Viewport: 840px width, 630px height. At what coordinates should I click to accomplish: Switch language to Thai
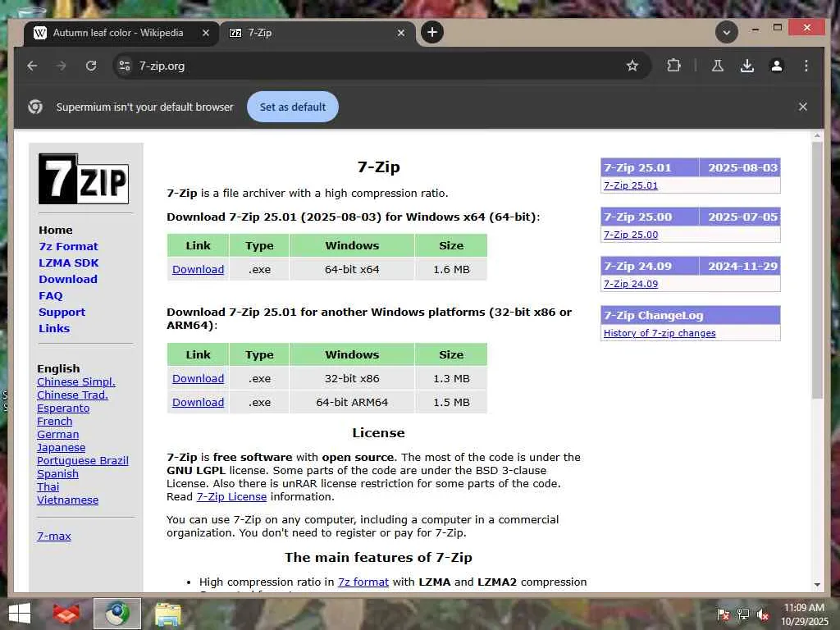pyautogui.click(x=48, y=487)
